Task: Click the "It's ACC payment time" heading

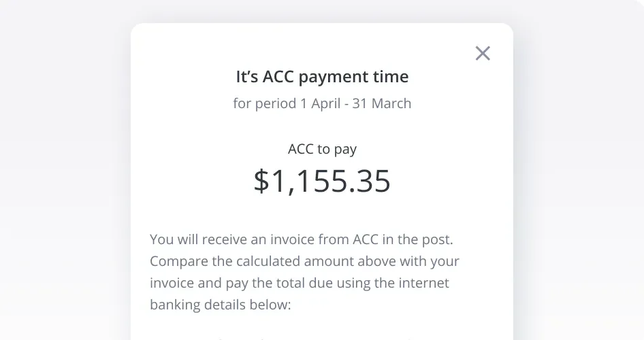Action: tap(322, 77)
